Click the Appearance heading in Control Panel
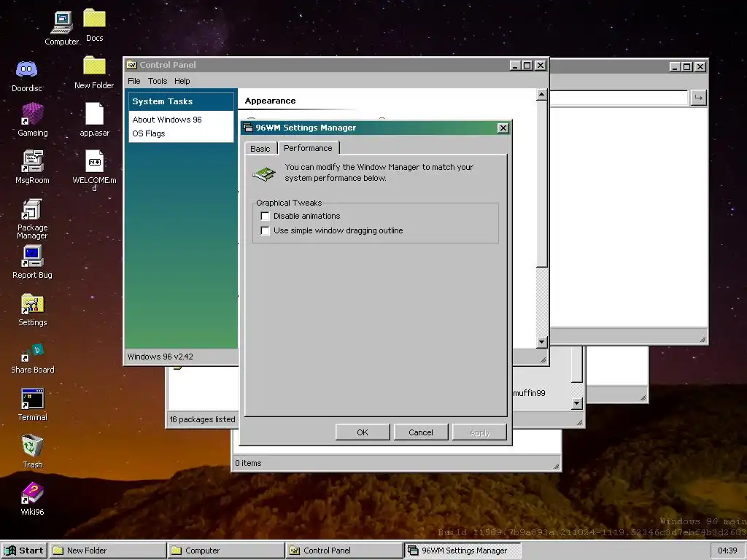 [270, 101]
